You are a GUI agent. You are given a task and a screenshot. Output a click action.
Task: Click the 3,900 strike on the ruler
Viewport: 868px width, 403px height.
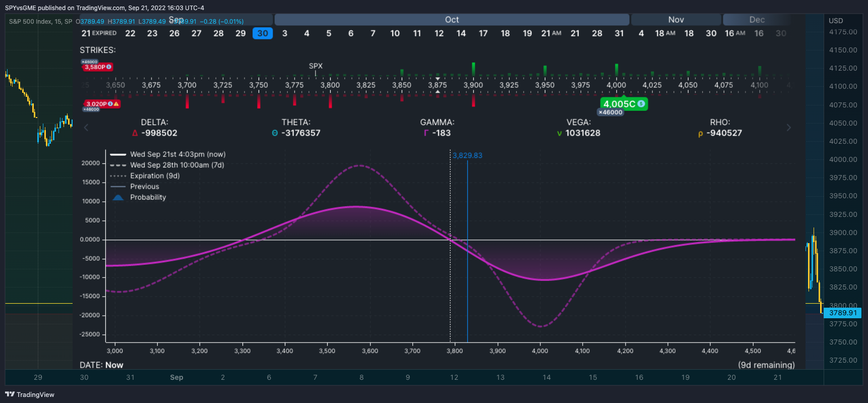pyautogui.click(x=473, y=85)
